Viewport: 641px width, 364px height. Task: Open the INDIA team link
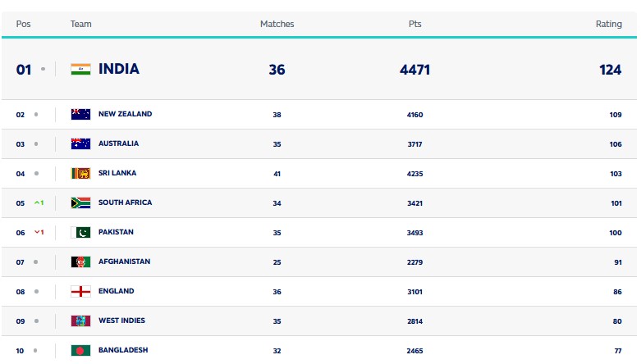click(119, 70)
